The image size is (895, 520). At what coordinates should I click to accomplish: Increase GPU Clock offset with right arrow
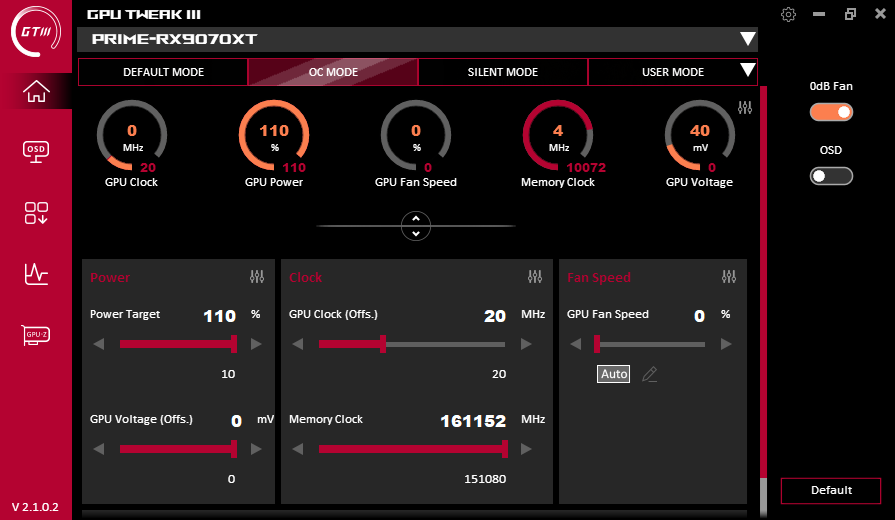(524, 344)
